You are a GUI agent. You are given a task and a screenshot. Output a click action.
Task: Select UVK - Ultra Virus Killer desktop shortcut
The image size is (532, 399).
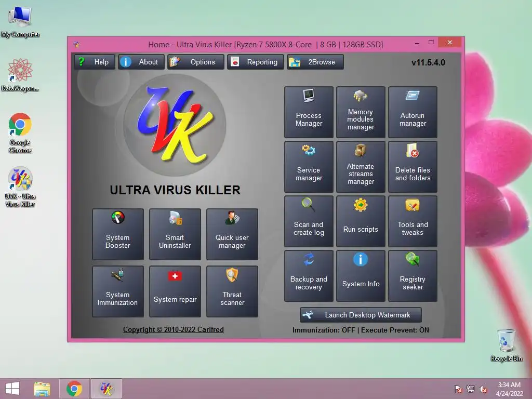pos(20,187)
